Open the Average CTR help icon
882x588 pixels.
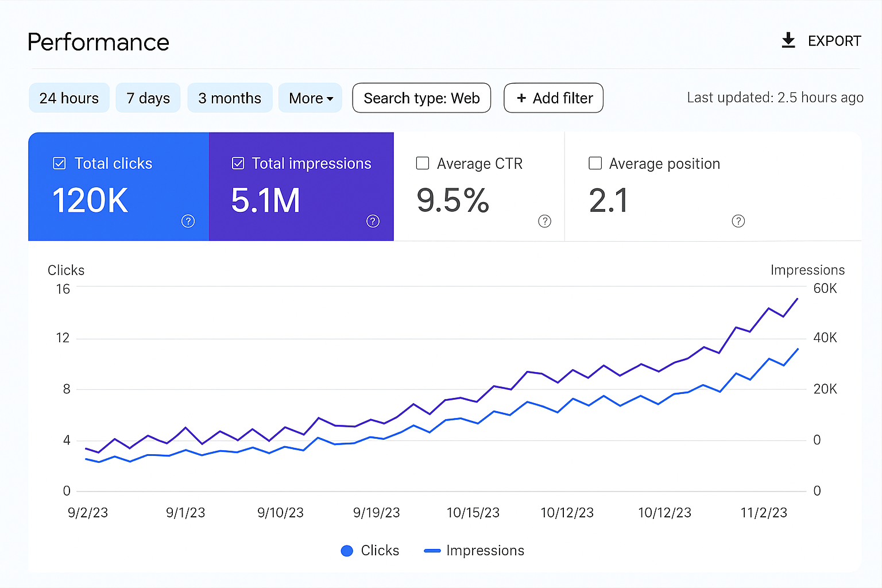pos(544,220)
